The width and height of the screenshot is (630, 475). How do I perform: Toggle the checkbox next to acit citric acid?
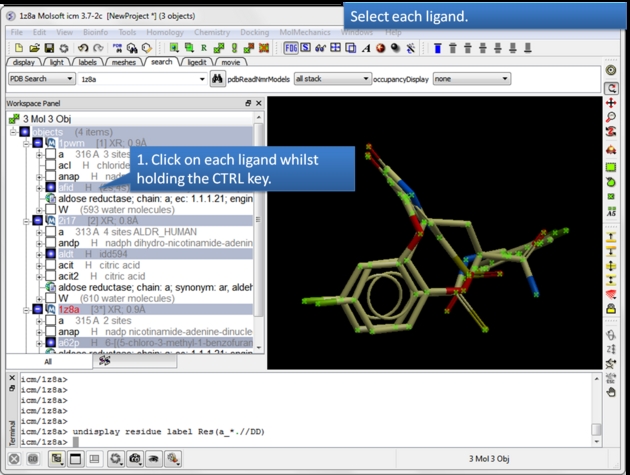point(50,265)
